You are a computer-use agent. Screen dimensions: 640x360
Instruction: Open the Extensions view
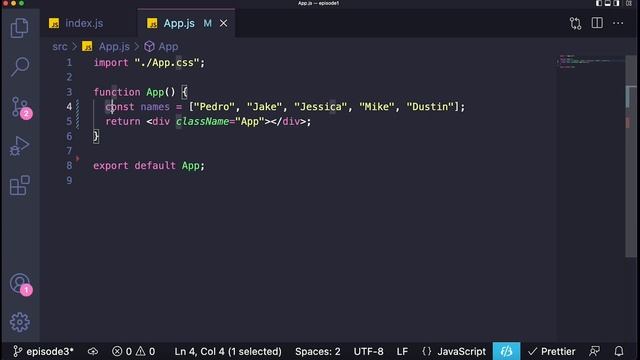point(20,186)
